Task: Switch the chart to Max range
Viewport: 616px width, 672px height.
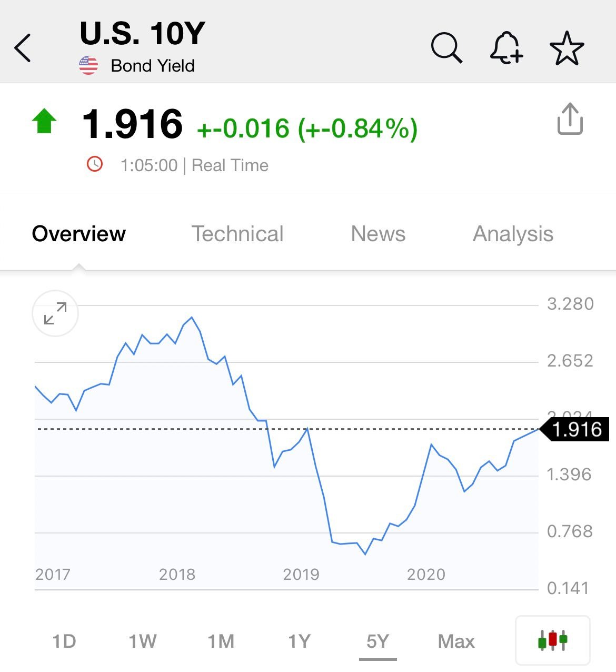Action: (456, 641)
